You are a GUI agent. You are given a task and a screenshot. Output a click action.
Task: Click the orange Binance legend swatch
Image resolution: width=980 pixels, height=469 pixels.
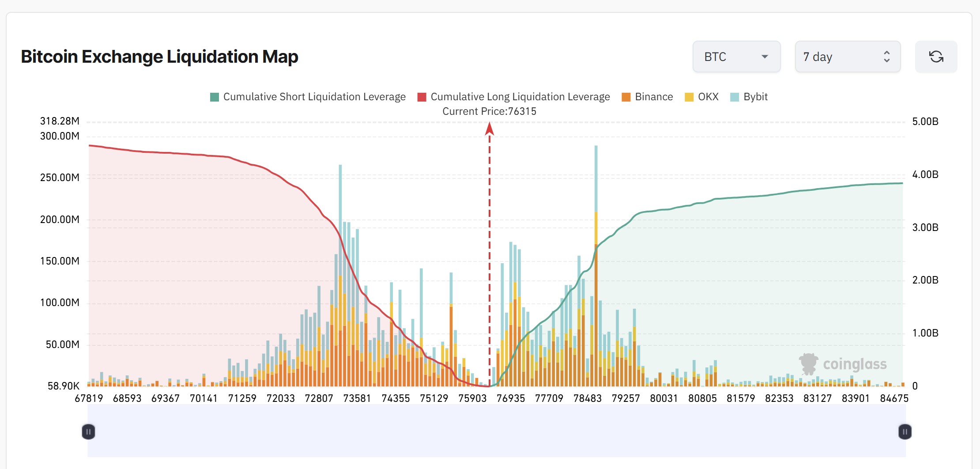(x=626, y=97)
